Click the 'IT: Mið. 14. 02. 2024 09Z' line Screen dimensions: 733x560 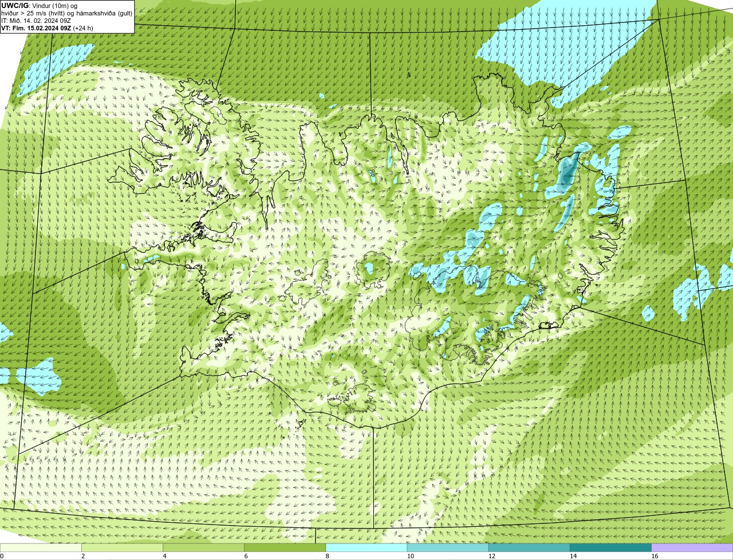tap(36, 20)
